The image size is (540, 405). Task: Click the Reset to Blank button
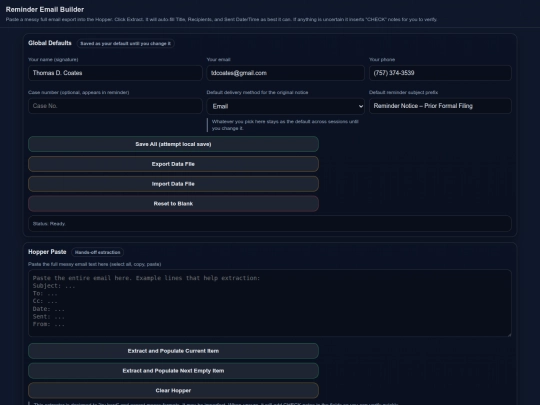coord(173,204)
